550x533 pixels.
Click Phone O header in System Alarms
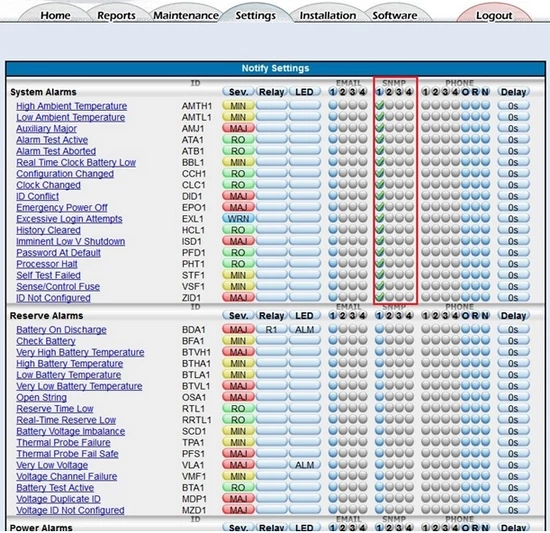pos(465,92)
